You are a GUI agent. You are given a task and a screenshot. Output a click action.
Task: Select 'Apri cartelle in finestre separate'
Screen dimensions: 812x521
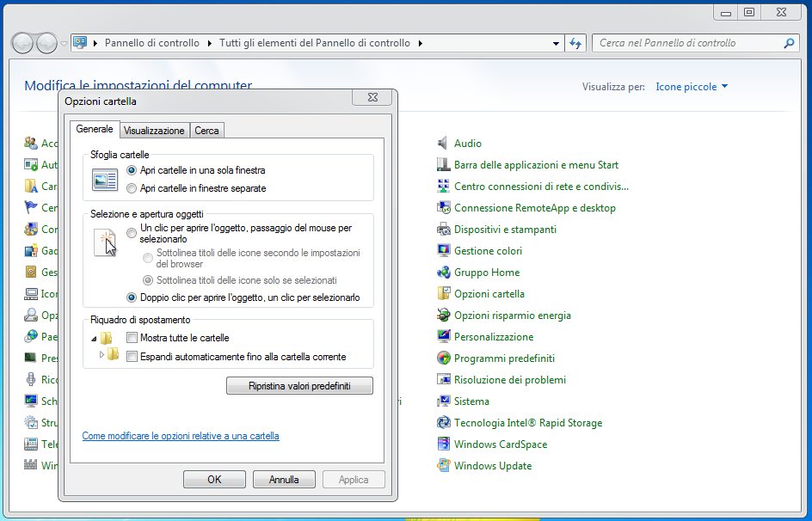[132, 188]
